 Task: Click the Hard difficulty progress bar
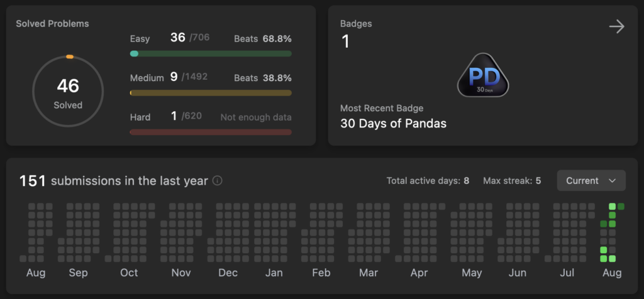211,133
